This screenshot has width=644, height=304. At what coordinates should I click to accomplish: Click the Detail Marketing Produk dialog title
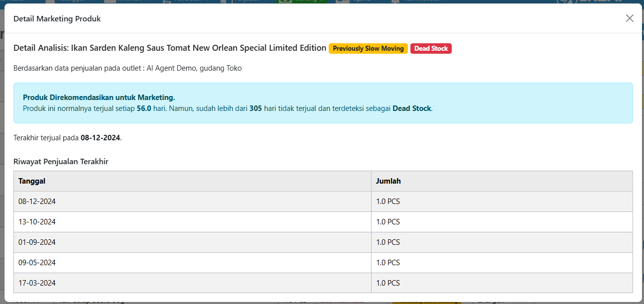[57, 19]
